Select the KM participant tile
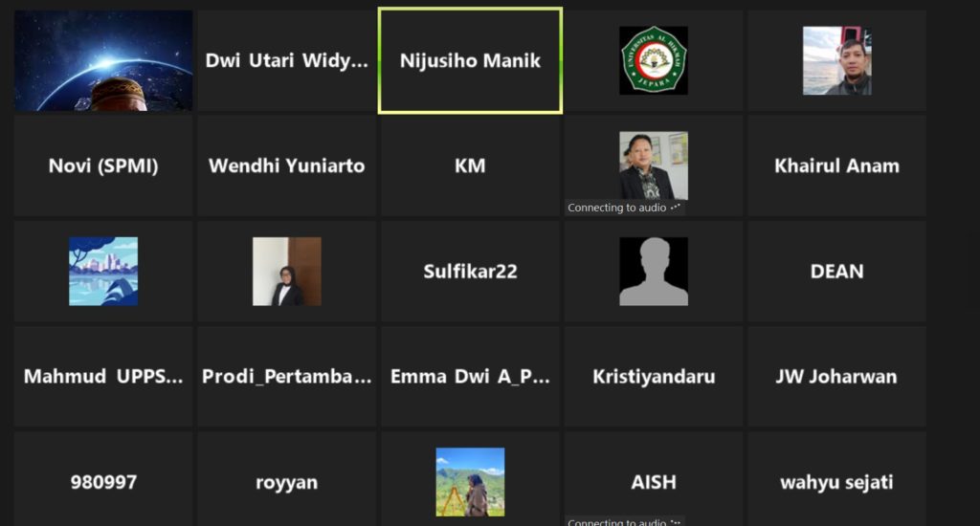The image size is (980, 526). [x=470, y=165]
